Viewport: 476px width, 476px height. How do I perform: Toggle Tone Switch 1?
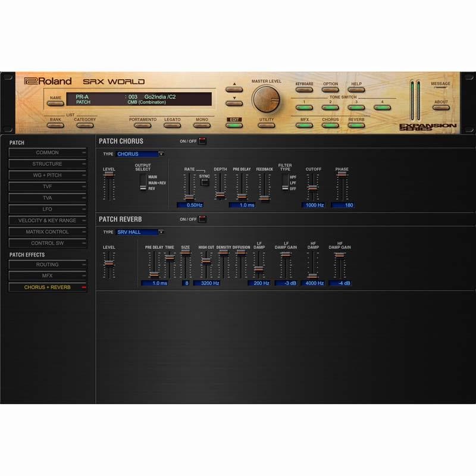tap(304, 108)
